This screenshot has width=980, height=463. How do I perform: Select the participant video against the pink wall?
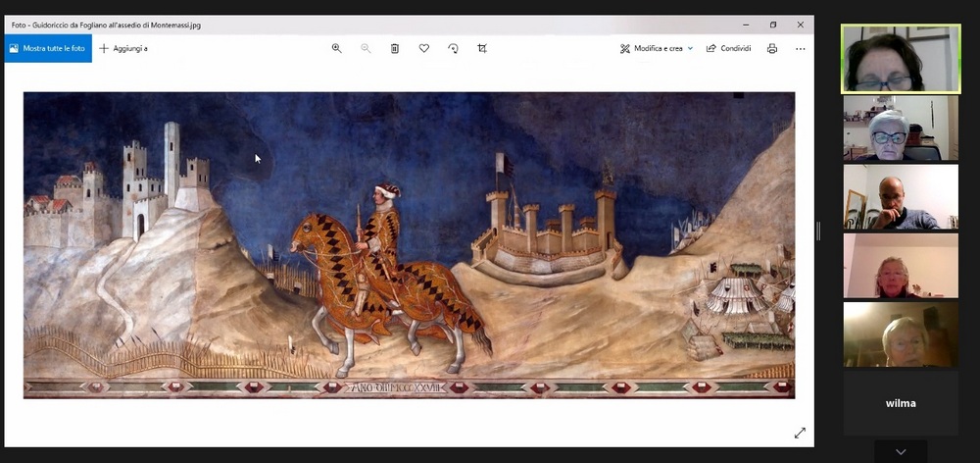pos(901,265)
